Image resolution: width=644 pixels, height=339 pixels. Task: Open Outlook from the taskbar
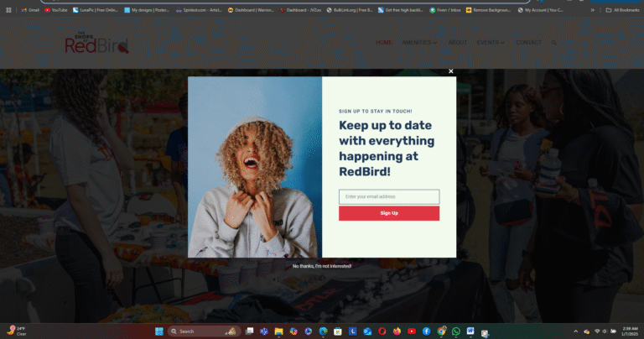pyautogui.click(x=367, y=331)
